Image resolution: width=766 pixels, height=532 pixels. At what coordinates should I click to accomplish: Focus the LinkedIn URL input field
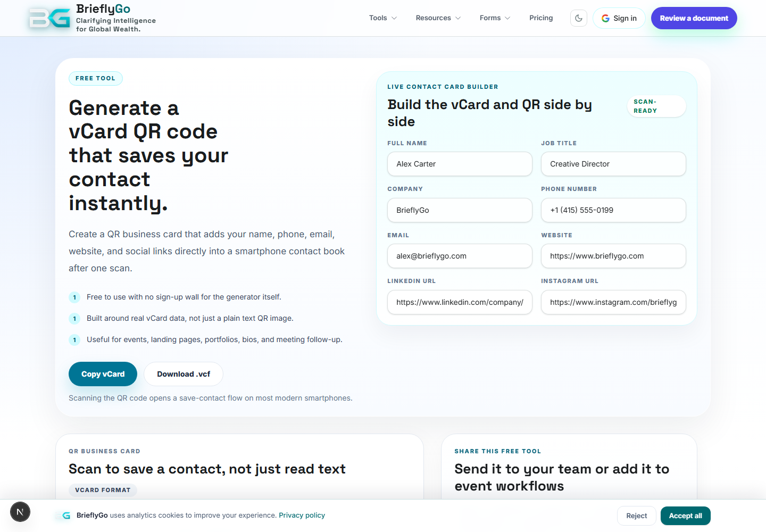460,302
